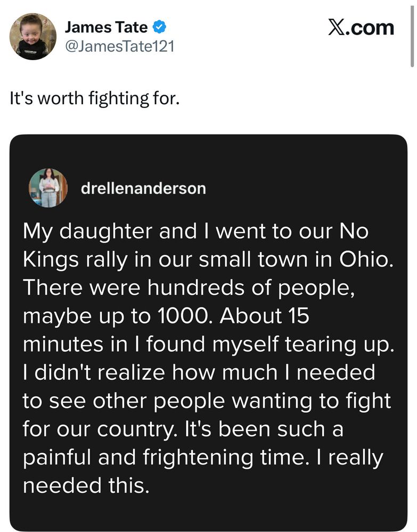
Task: Click the X logo in the X.com watermark
Action: (x=337, y=27)
